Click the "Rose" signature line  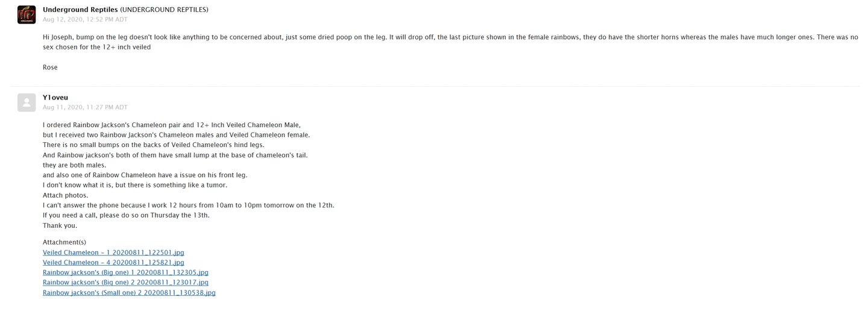coord(50,67)
